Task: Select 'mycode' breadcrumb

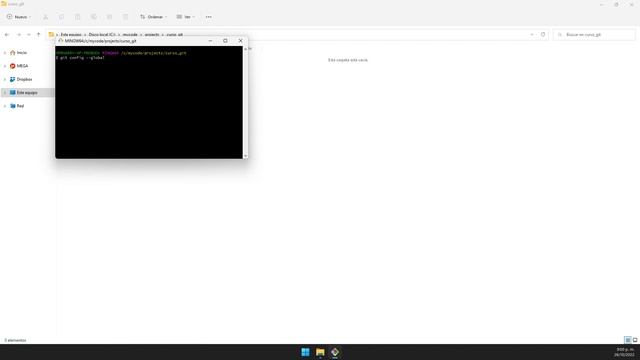Action: [130, 35]
